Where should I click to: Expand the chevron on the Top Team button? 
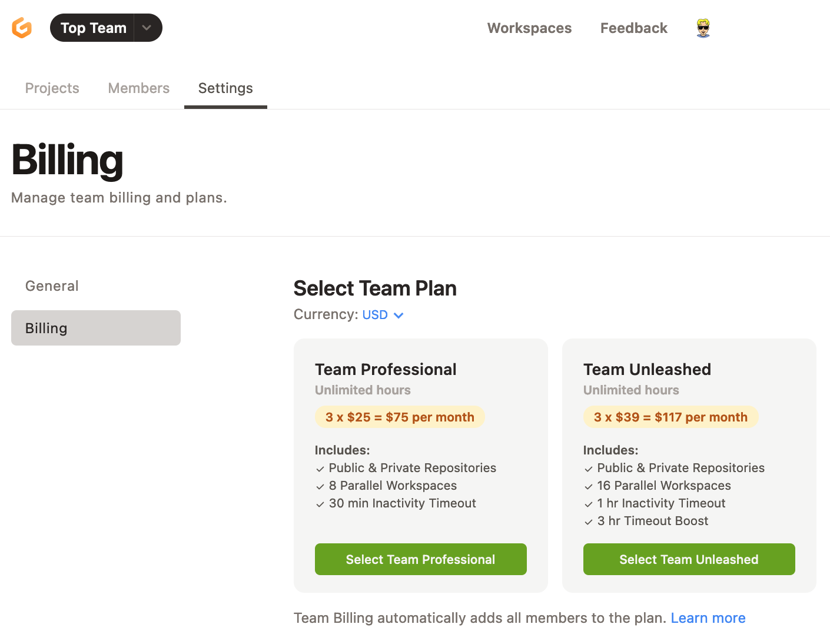(147, 27)
